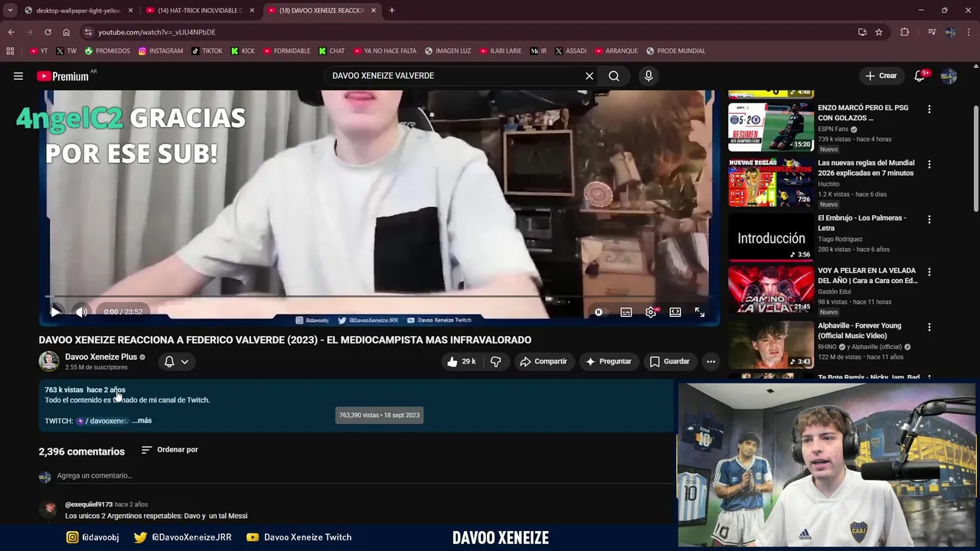Bookmark this page with the star

(879, 32)
